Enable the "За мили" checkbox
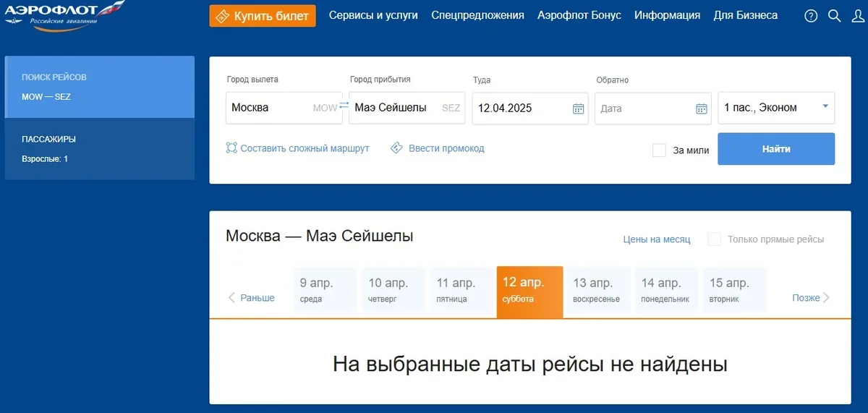The image size is (868, 413). (659, 150)
